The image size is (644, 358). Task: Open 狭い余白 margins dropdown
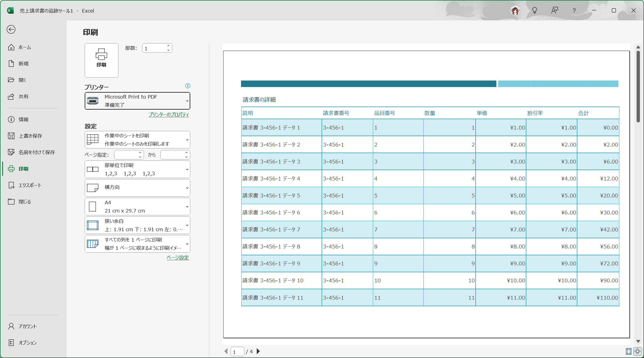[x=137, y=225]
